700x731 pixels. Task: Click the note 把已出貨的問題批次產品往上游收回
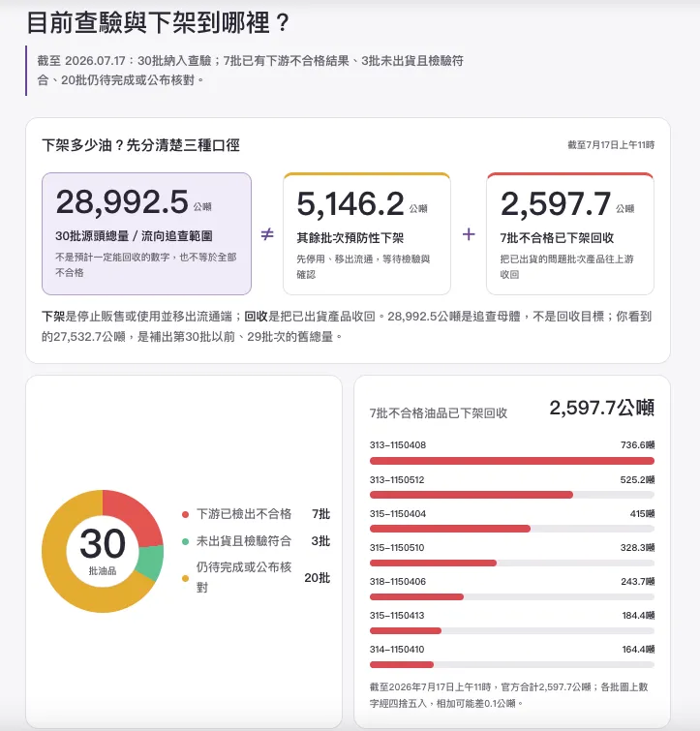click(566, 266)
